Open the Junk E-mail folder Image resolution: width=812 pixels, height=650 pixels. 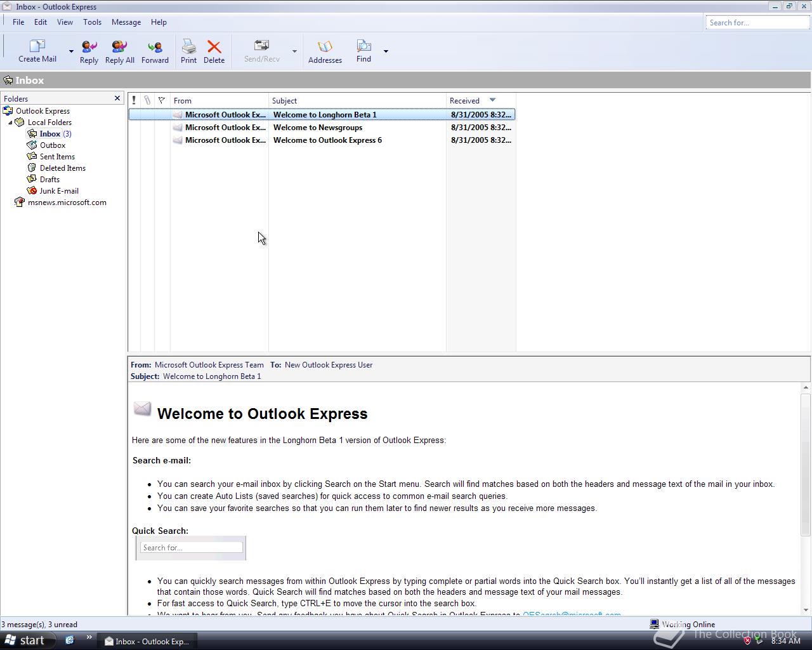point(59,191)
